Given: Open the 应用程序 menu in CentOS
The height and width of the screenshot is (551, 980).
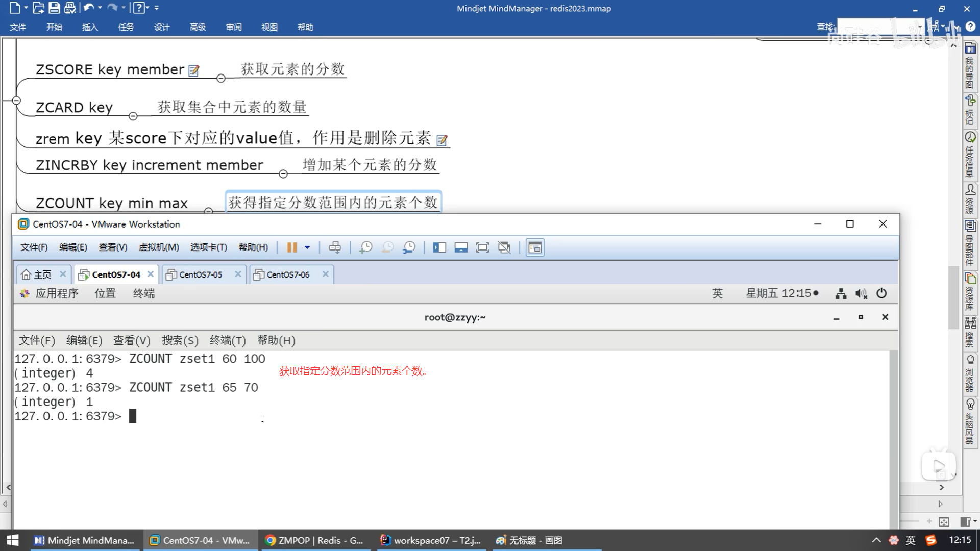Looking at the screenshot, I should (x=57, y=293).
